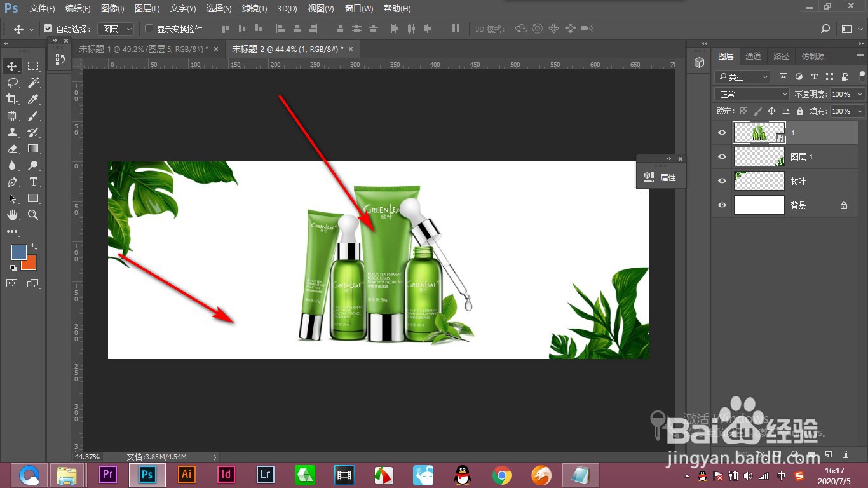
Task: Open the collapsed History panel icon
Action: [x=60, y=59]
